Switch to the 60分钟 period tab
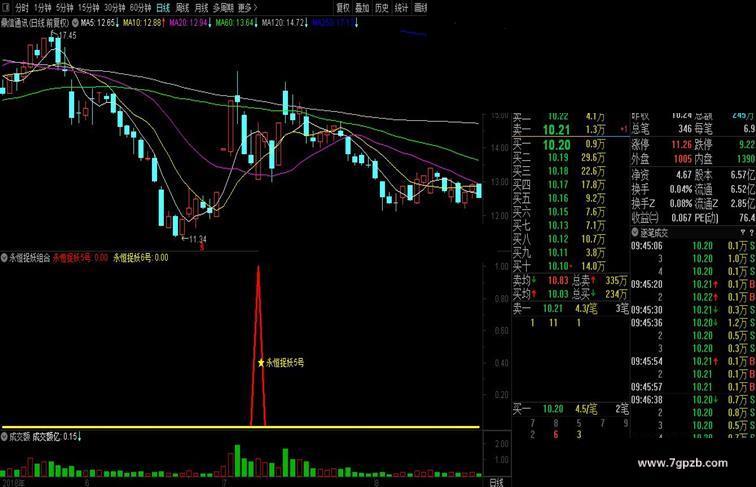 pos(141,8)
